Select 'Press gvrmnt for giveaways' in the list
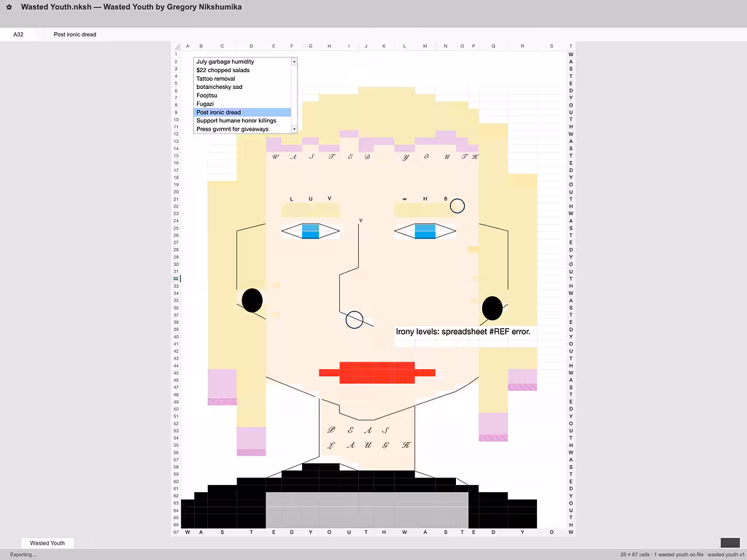The height and width of the screenshot is (560, 747). tap(242, 129)
